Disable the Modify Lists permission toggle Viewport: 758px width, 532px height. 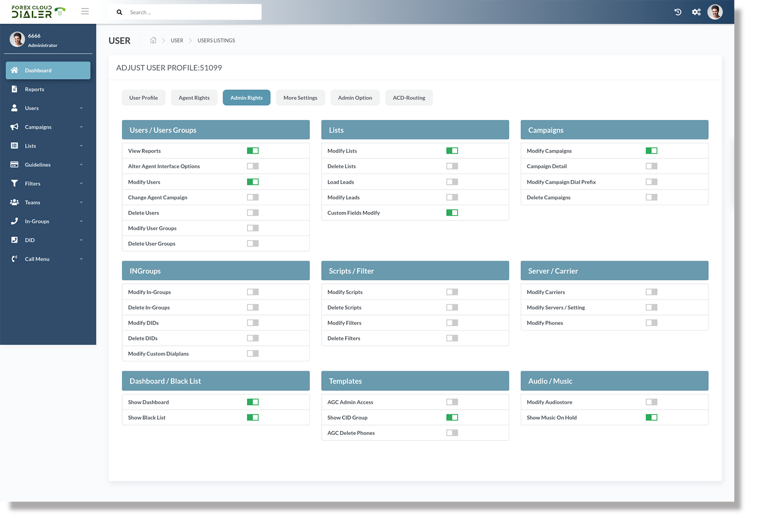[x=452, y=150]
